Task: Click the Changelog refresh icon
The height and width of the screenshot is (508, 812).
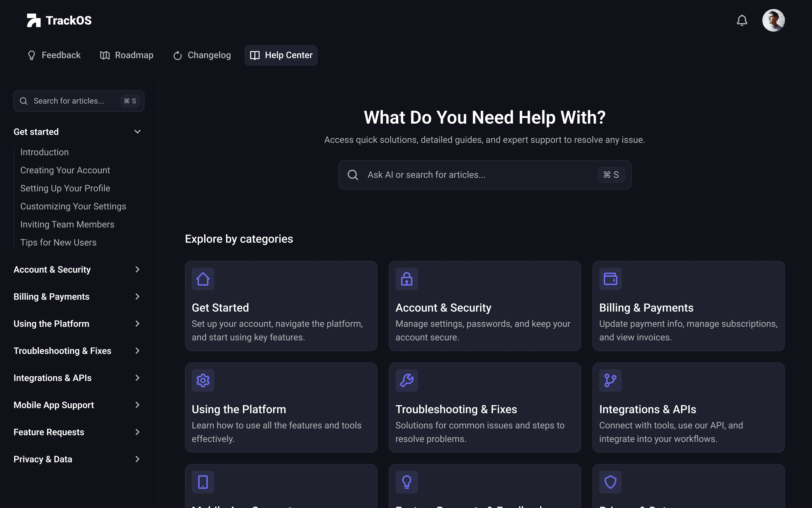Action: [177, 55]
